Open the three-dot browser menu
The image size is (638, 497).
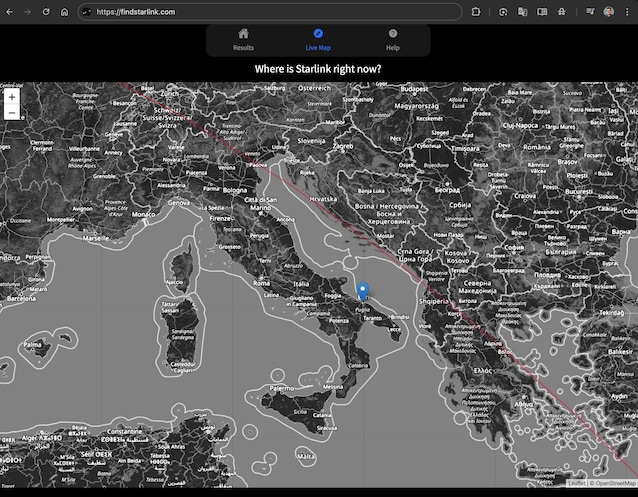pyautogui.click(x=627, y=12)
